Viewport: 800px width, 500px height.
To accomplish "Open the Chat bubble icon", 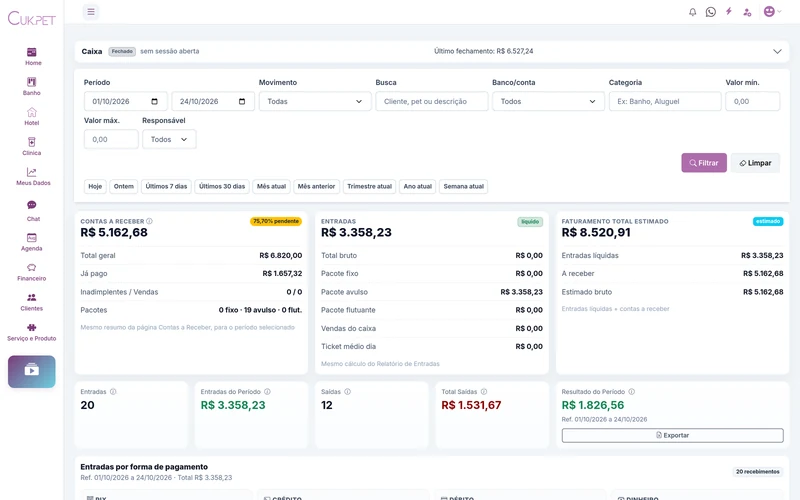I will pos(32,205).
